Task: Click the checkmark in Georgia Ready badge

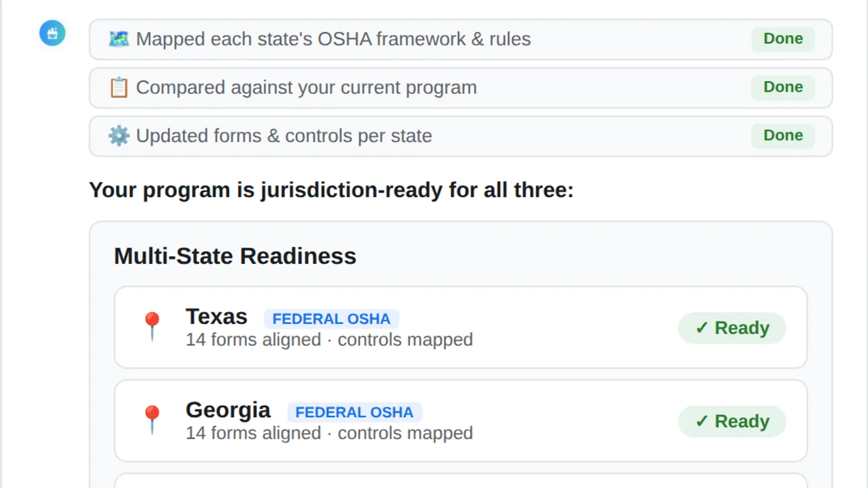Action: (702, 421)
